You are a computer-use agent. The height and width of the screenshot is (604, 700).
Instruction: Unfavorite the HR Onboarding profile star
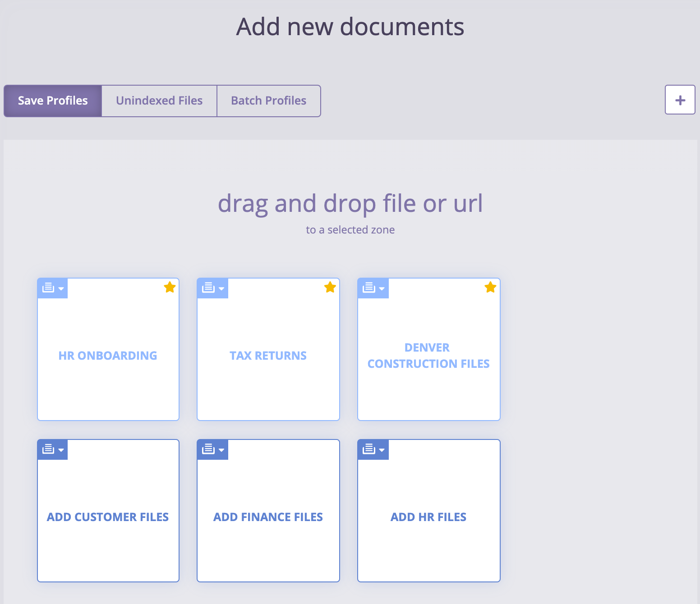point(170,287)
